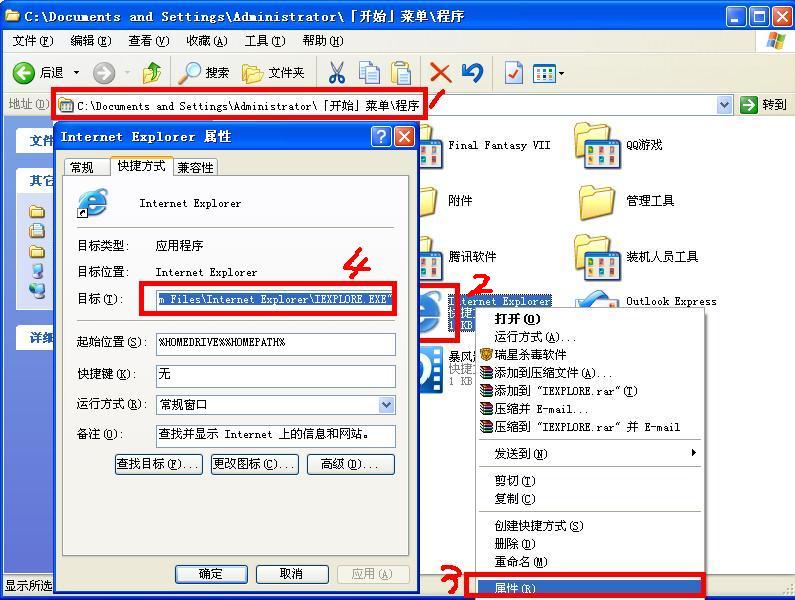Viewport: 795px width, 600px height.
Task: Go up one folder level icon
Action: pyautogui.click(x=152, y=74)
